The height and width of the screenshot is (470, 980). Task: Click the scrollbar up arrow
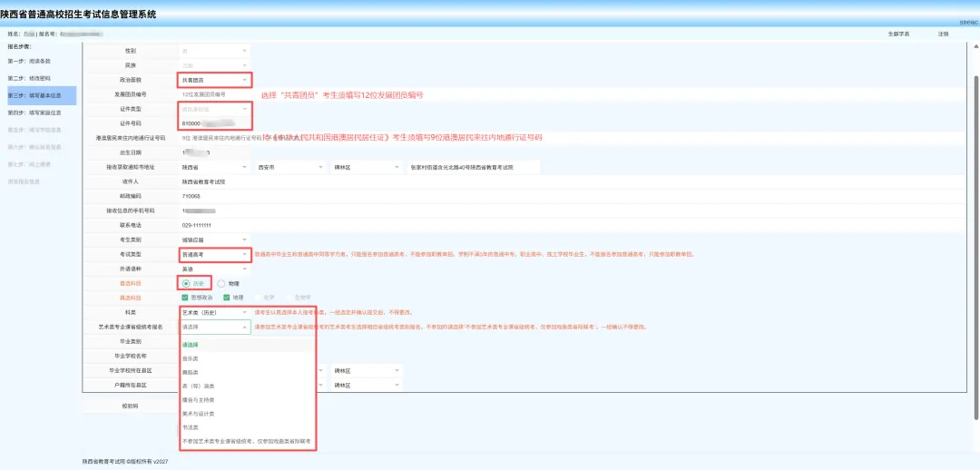976,45
